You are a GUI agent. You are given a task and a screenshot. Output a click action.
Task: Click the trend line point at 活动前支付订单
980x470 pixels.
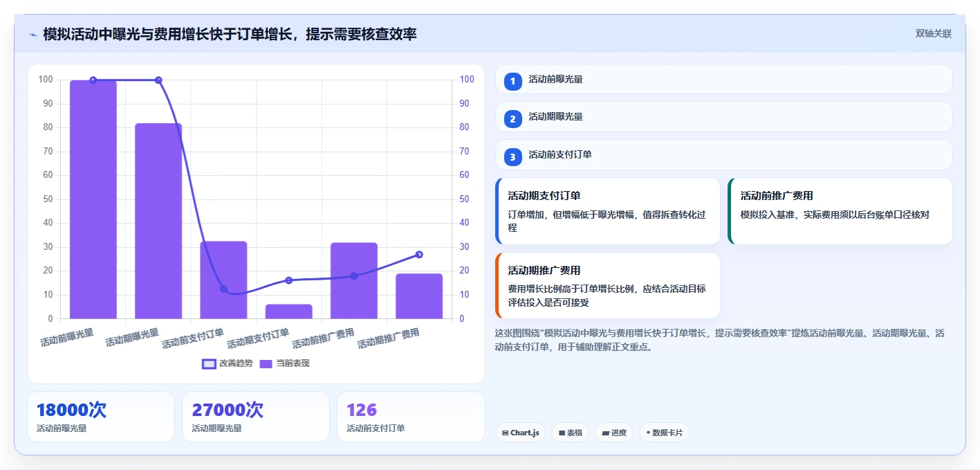coord(223,289)
